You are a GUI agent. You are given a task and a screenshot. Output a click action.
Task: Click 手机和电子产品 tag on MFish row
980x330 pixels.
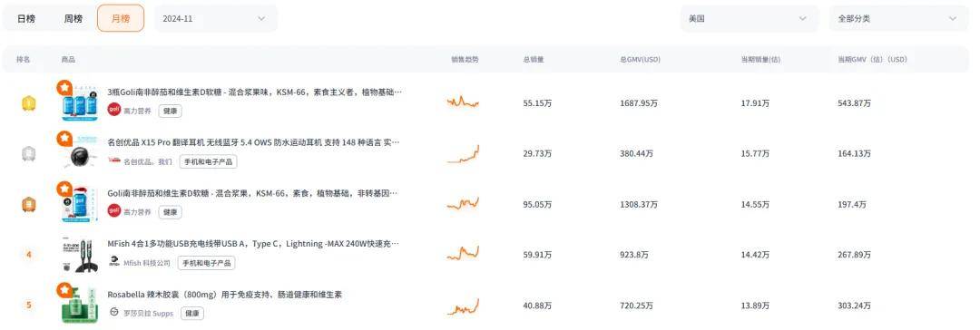[206, 263]
